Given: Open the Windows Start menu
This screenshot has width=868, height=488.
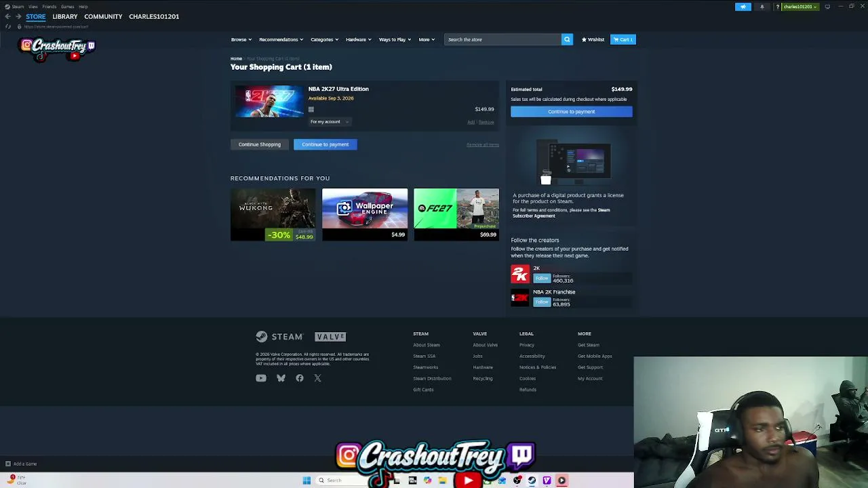Looking at the screenshot, I should (307, 481).
